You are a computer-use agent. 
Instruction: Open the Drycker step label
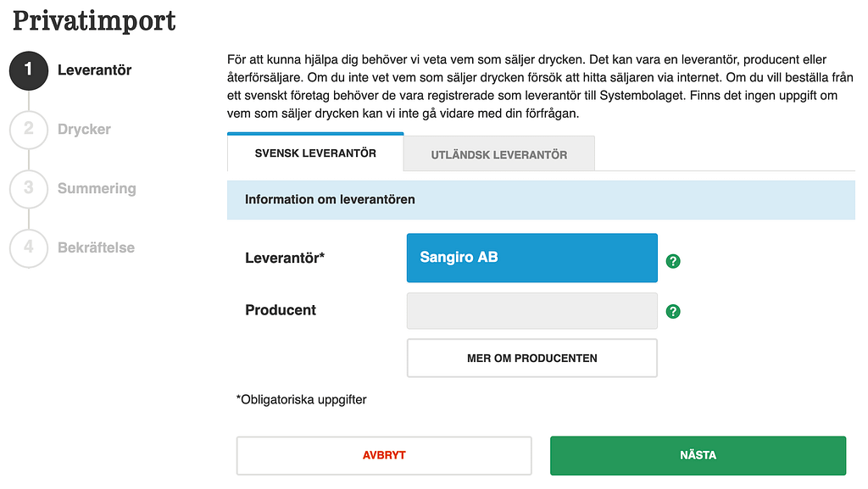pyautogui.click(x=84, y=130)
